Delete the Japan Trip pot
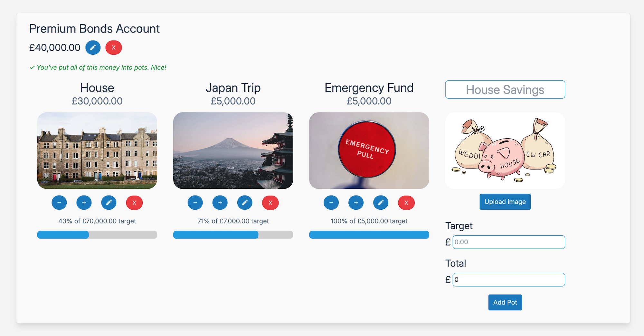644x336 pixels. pos(270,203)
